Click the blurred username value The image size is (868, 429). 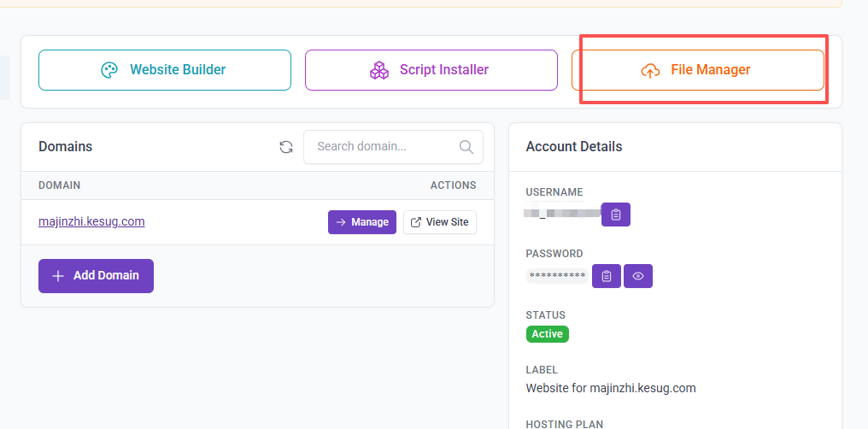[x=562, y=214]
